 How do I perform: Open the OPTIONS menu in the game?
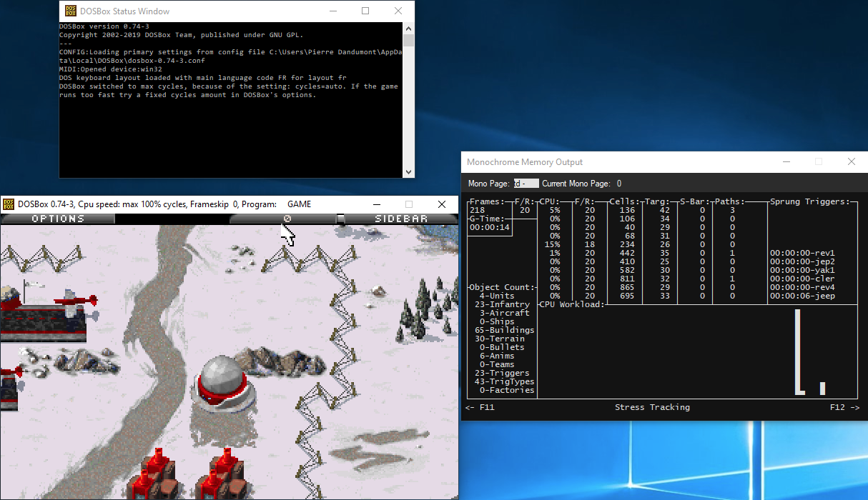pyautogui.click(x=58, y=219)
